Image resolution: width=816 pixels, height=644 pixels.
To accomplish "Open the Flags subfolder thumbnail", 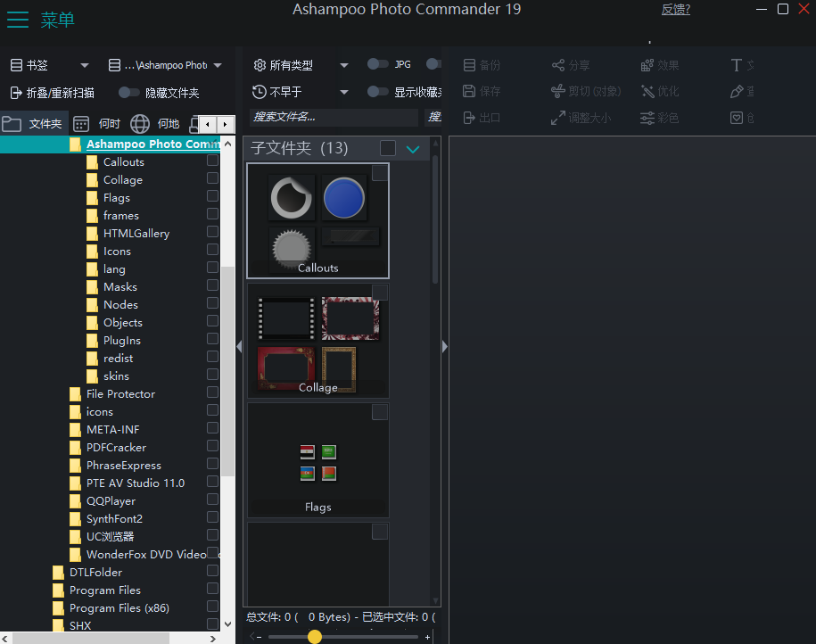I will [x=318, y=460].
